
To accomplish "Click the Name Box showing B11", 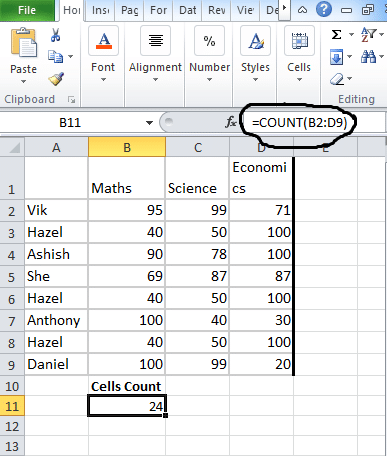I will pos(71,123).
